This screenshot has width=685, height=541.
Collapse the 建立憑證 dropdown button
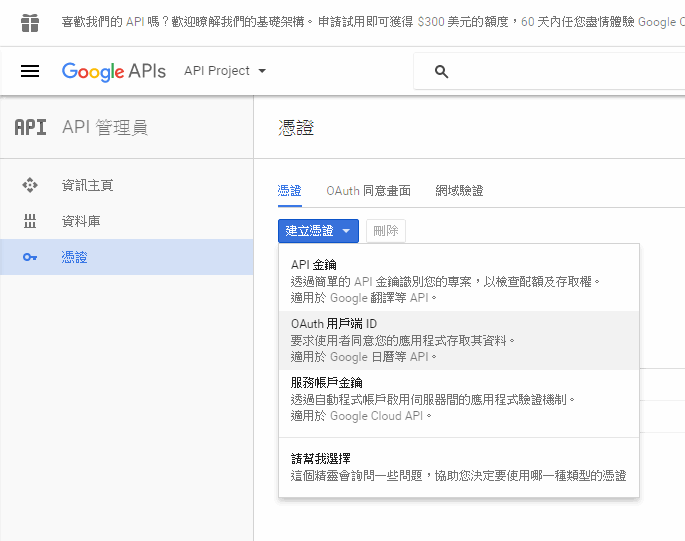[317, 231]
